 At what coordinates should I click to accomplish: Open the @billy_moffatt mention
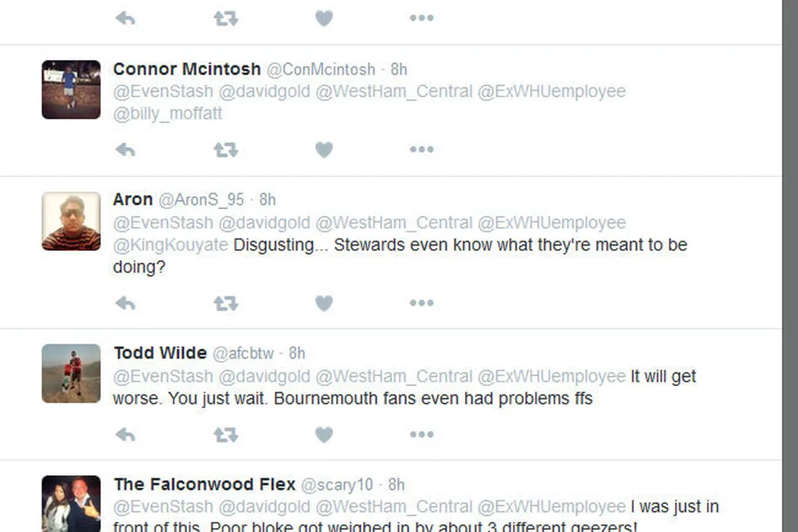tap(167, 114)
